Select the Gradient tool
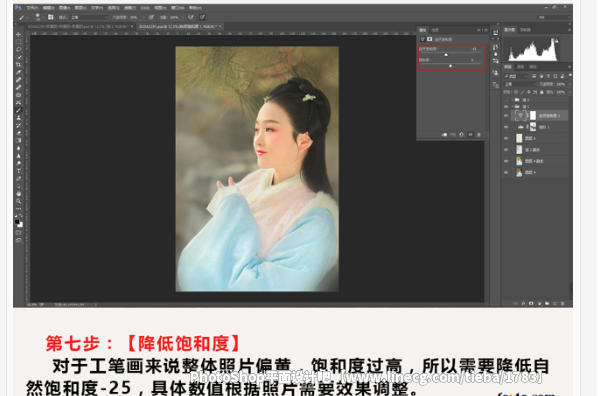The image size is (598, 396). pos(18,140)
